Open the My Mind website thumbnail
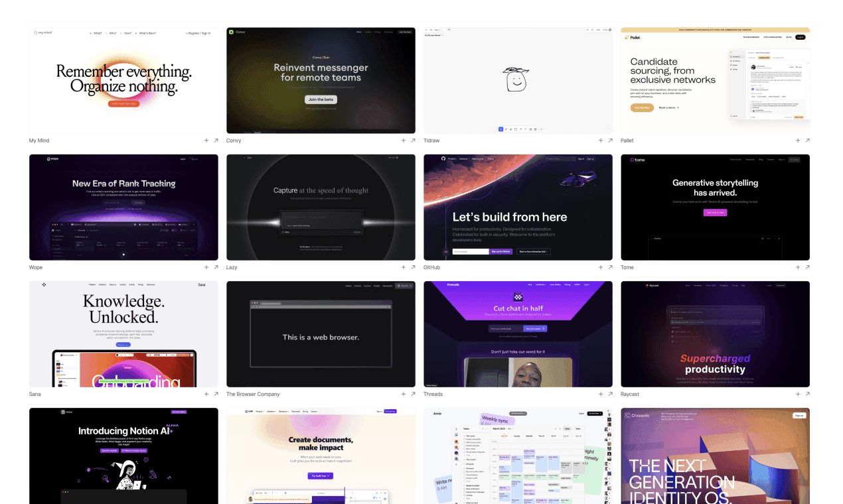The height and width of the screenshot is (504, 843). pos(123,80)
